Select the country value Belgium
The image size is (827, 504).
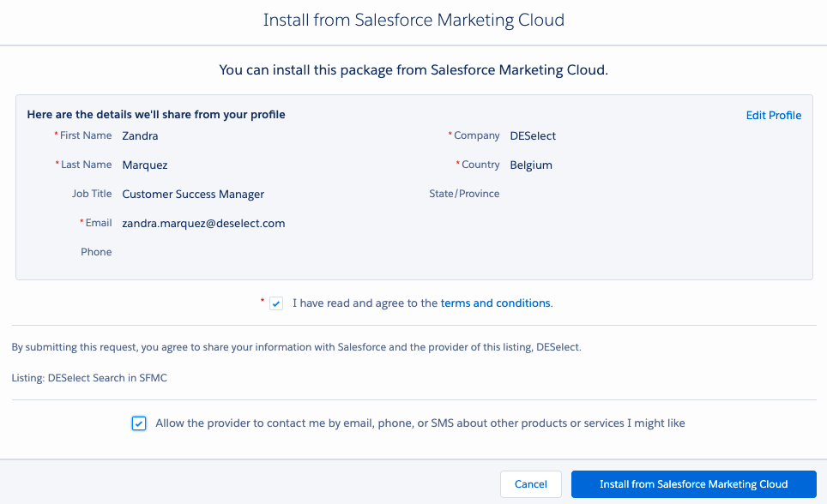(531, 165)
